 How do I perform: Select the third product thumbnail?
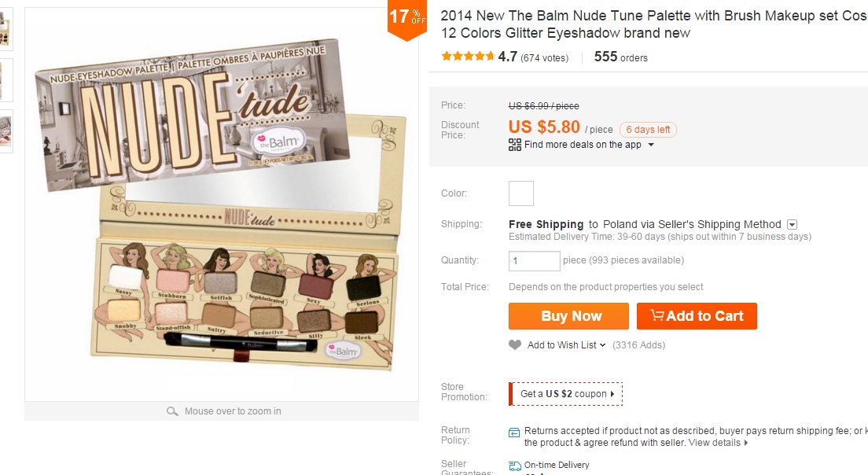point(6,131)
